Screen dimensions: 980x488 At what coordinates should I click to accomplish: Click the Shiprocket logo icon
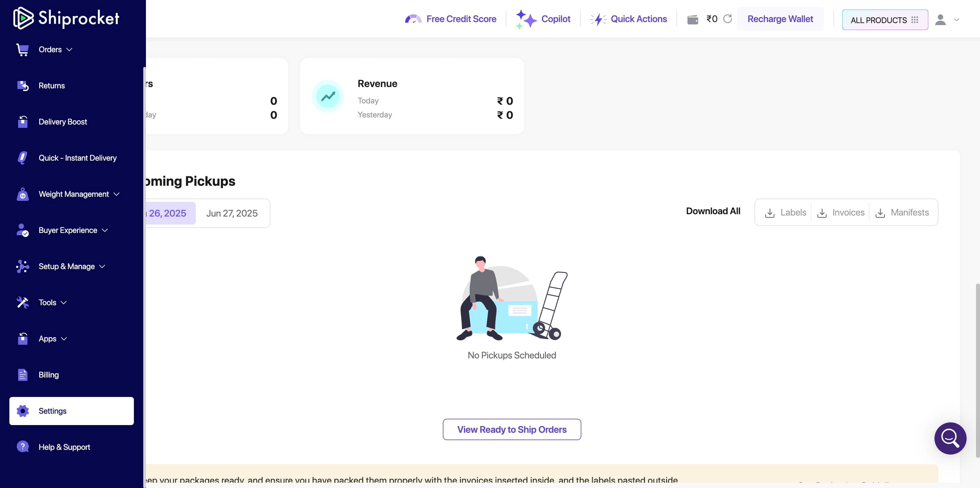pos(23,18)
